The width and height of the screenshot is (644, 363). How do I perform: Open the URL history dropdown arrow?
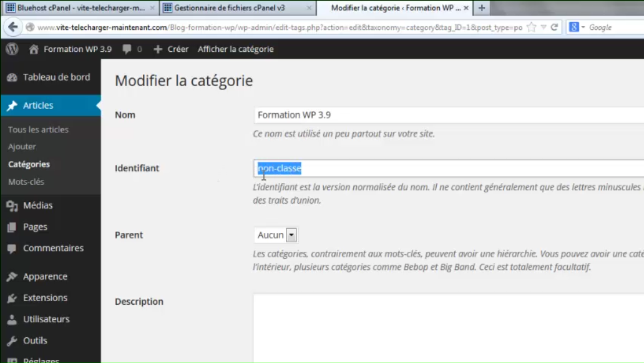tap(544, 27)
